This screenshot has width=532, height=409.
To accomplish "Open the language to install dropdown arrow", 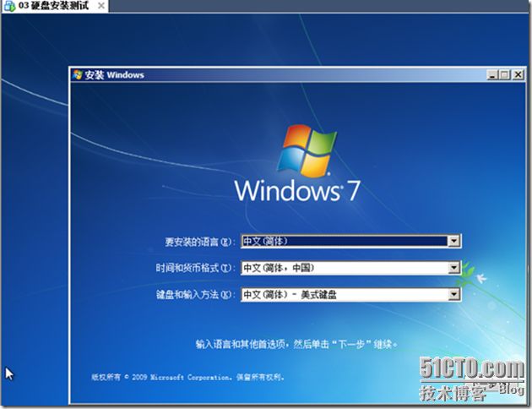I will point(453,241).
